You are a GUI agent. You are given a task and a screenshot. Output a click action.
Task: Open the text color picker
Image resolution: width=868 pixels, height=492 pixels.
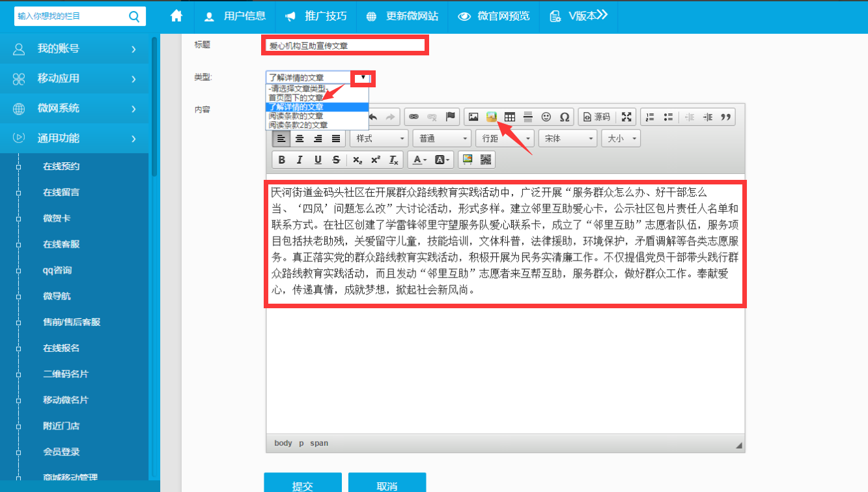coord(417,160)
